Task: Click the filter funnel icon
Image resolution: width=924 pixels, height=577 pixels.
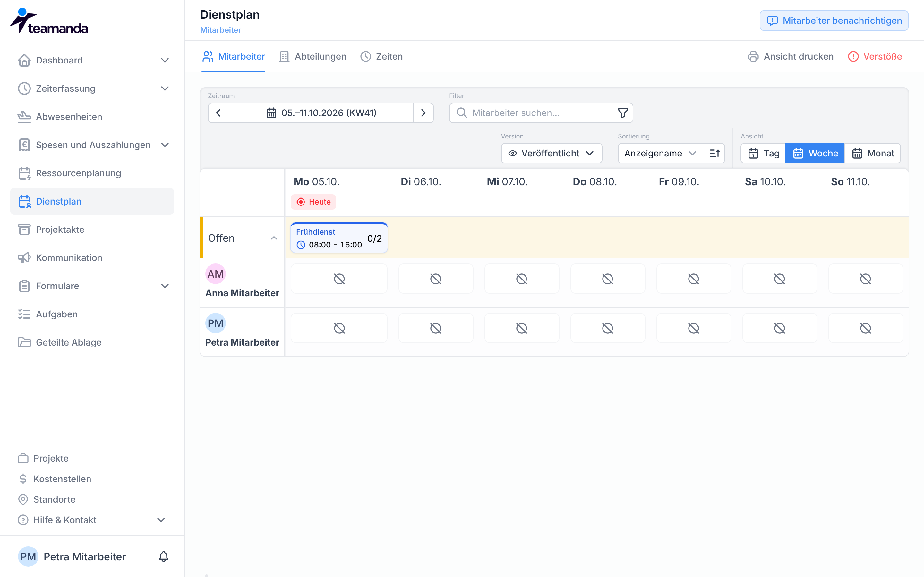Action: (623, 113)
